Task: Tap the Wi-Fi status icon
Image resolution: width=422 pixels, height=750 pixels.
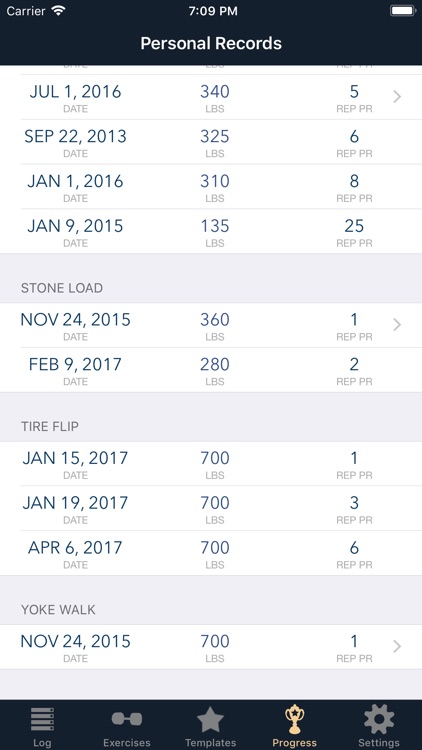Action: click(x=59, y=11)
